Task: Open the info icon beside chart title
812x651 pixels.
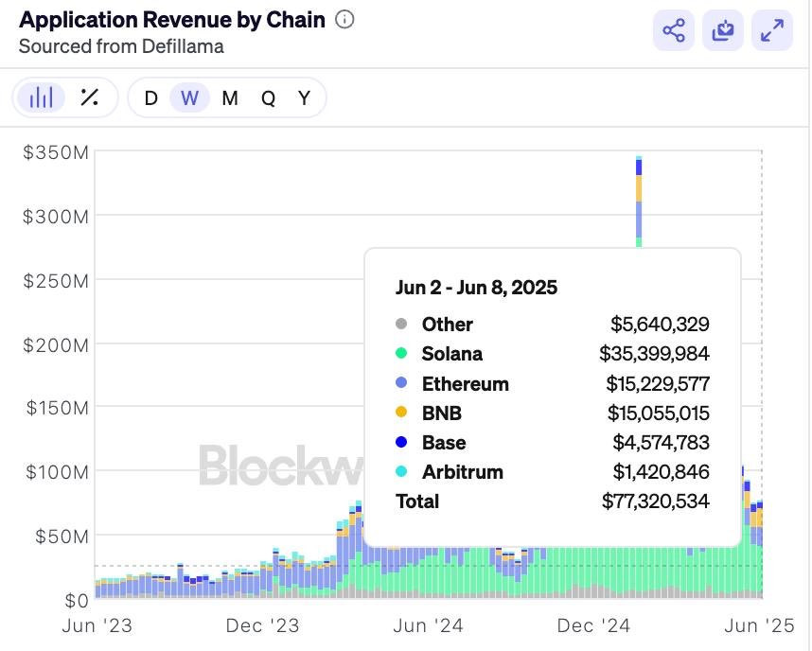Action: point(345,19)
